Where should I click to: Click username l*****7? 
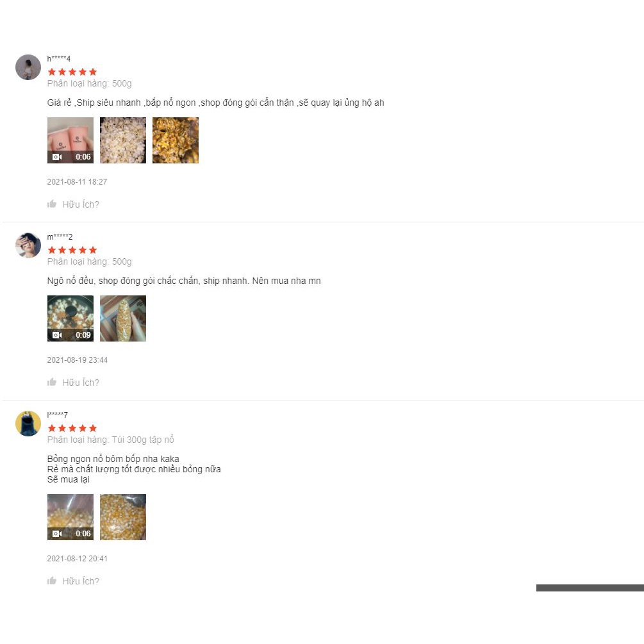point(58,415)
